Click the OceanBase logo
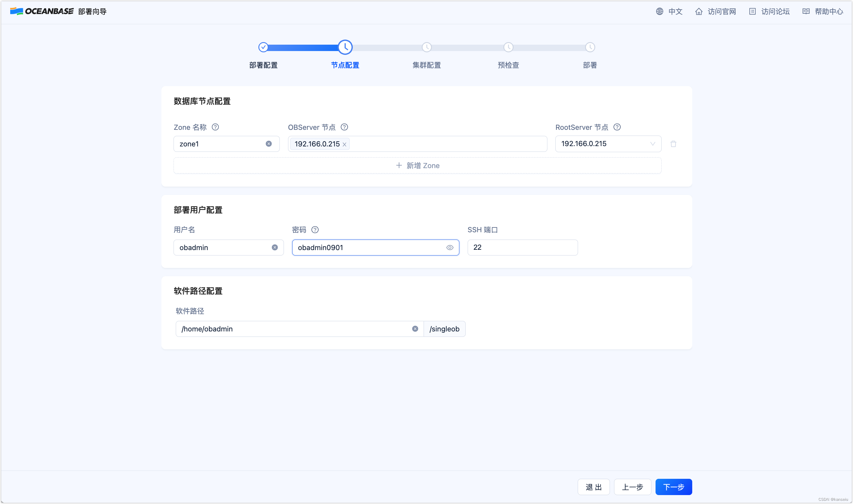The width and height of the screenshot is (853, 504). [41, 11]
